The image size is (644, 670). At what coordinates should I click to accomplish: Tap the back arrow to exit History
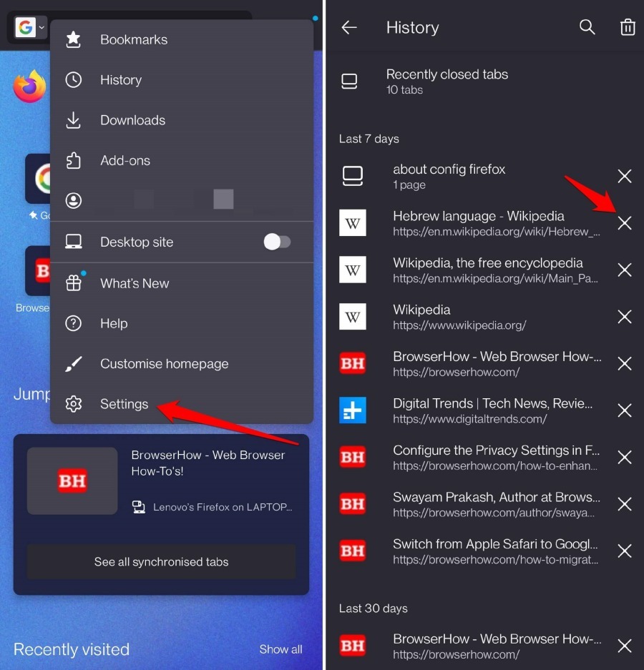pyautogui.click(x=348, y=27)
